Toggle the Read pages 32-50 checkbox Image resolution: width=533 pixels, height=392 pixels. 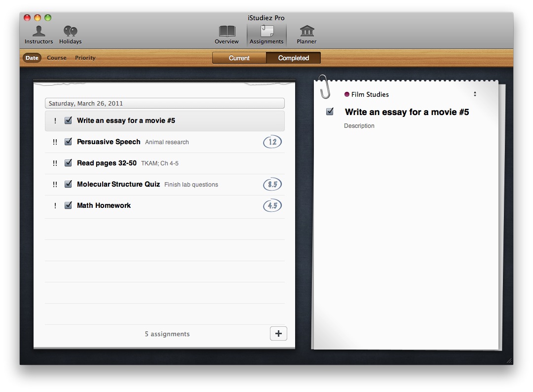coord(69,163)
